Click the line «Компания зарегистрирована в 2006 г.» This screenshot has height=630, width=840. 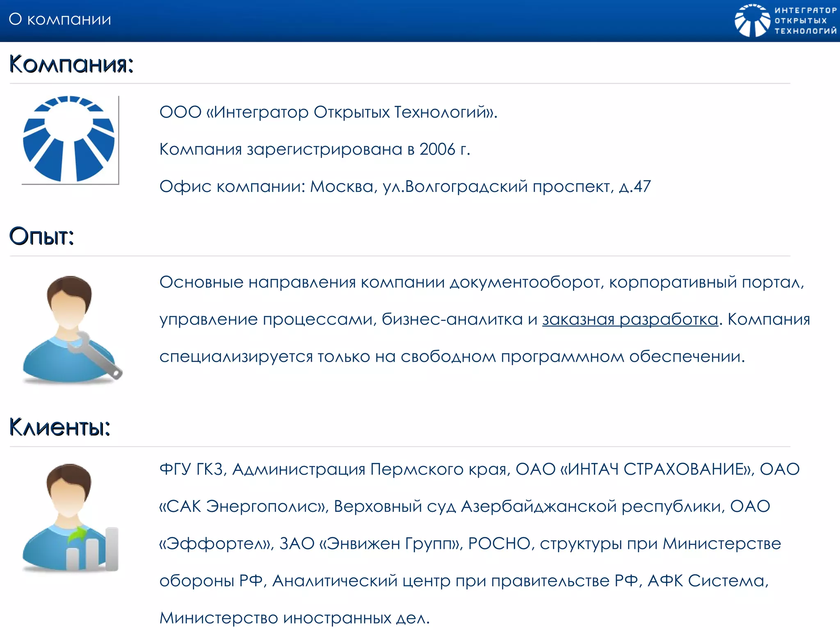point(315,149)
